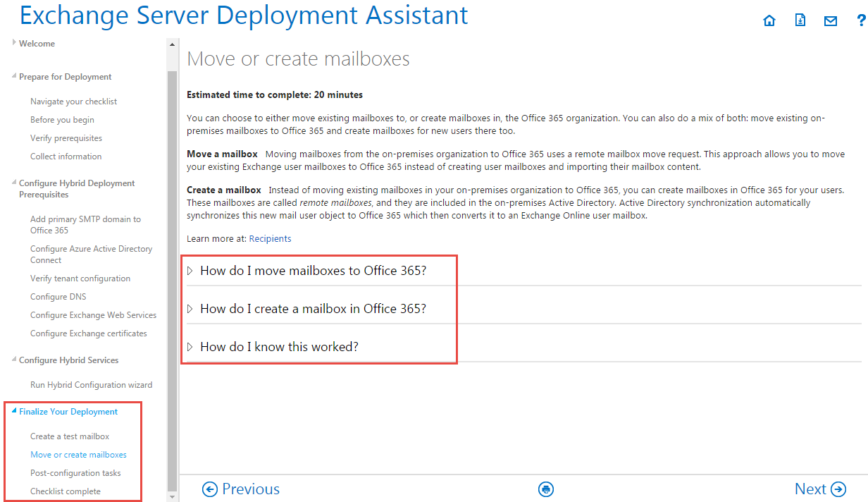
Task: Click Estimated time to complete: 20 minutes text
Action: (275, 94)
